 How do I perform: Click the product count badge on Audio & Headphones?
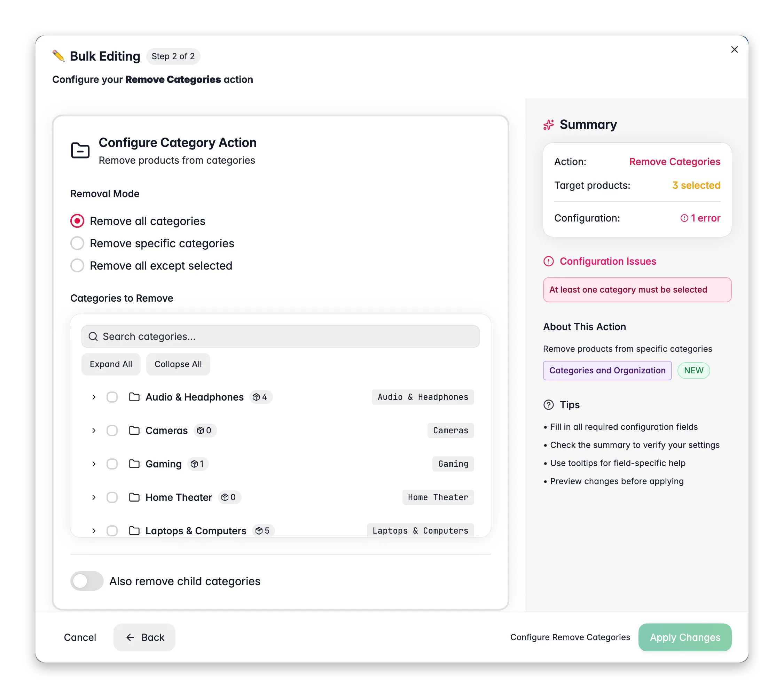[x=261, y=397]
